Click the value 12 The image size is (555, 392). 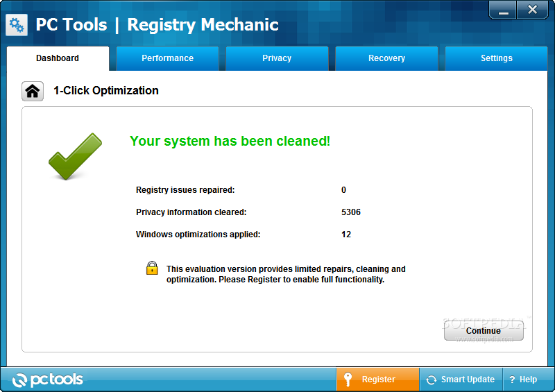coord(346,235)
